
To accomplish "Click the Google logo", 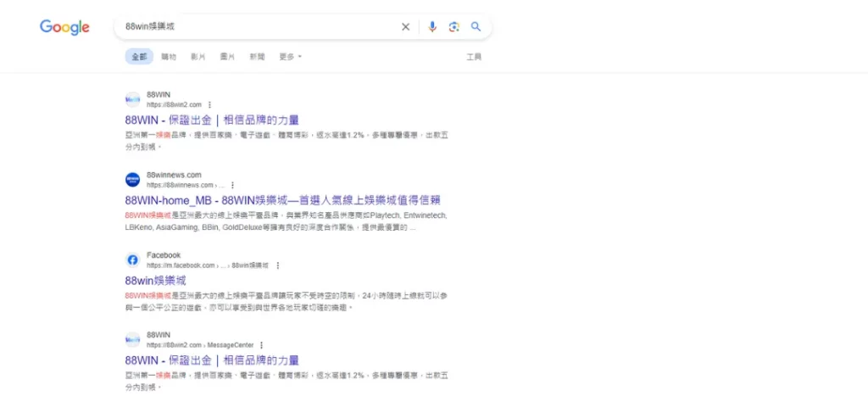I will (x=64, y=27).
